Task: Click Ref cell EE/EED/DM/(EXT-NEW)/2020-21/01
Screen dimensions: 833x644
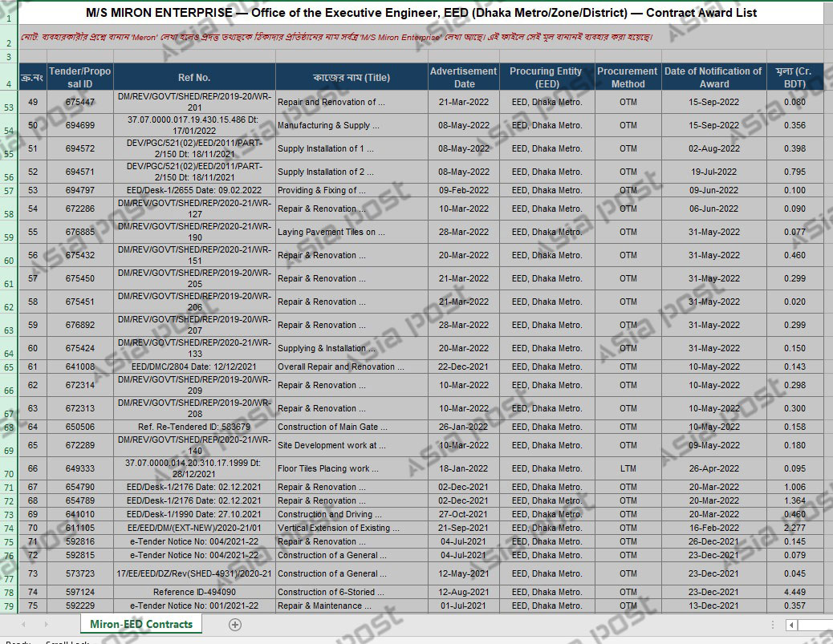Action: pos(194,528)
